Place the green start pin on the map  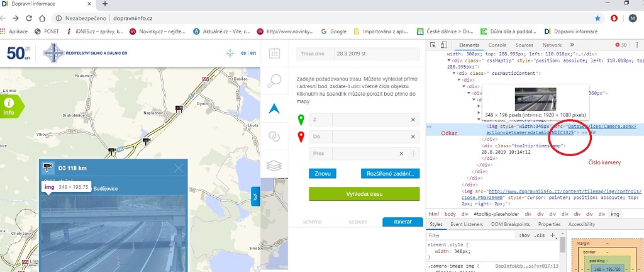point(301,120)
